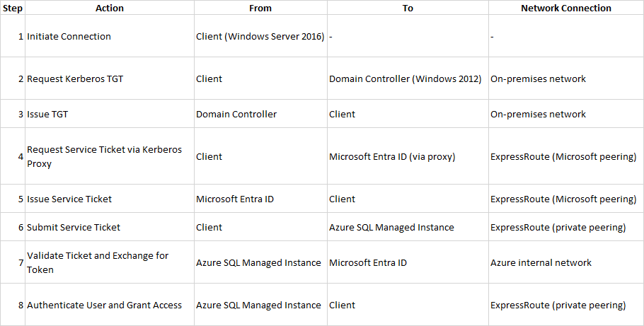The height and width of the screenshot is (326, 644).
Task: Select 'Microsoft Entra ID (via proxy)' cell
Action: click(x=408, y=156)
